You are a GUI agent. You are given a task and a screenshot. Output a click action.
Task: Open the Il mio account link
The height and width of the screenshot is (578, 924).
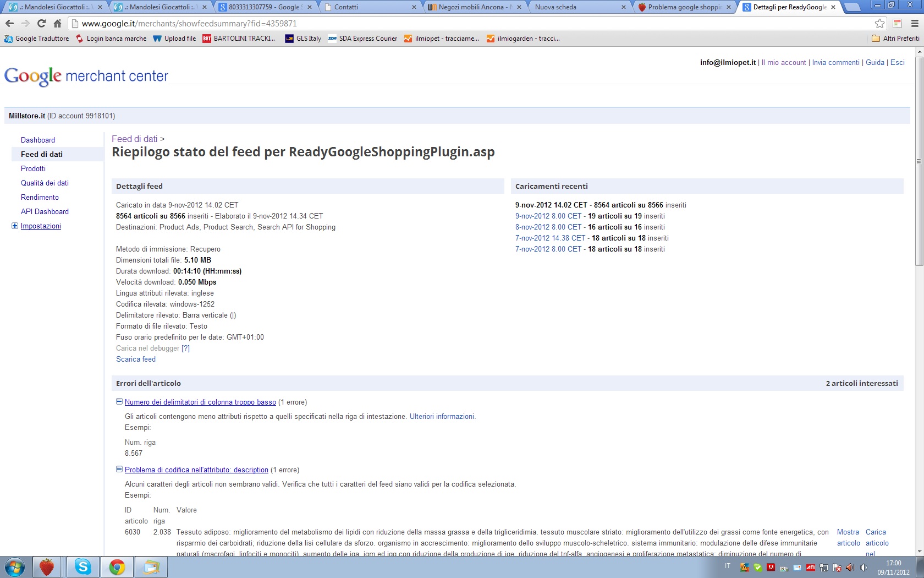click(x=784, y=62)
